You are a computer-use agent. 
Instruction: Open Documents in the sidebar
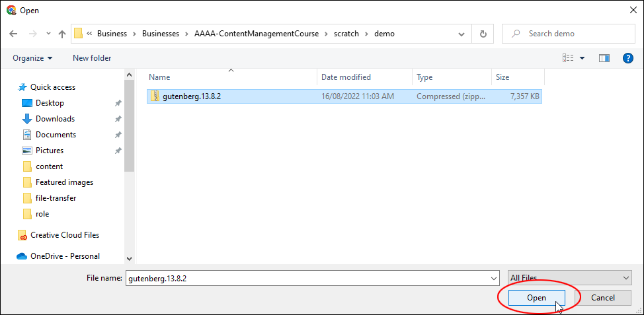click(56, 135)
